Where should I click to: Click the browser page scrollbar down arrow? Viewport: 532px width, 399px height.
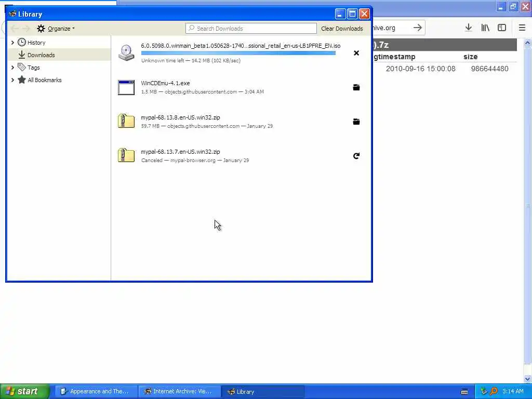[528, 379]
